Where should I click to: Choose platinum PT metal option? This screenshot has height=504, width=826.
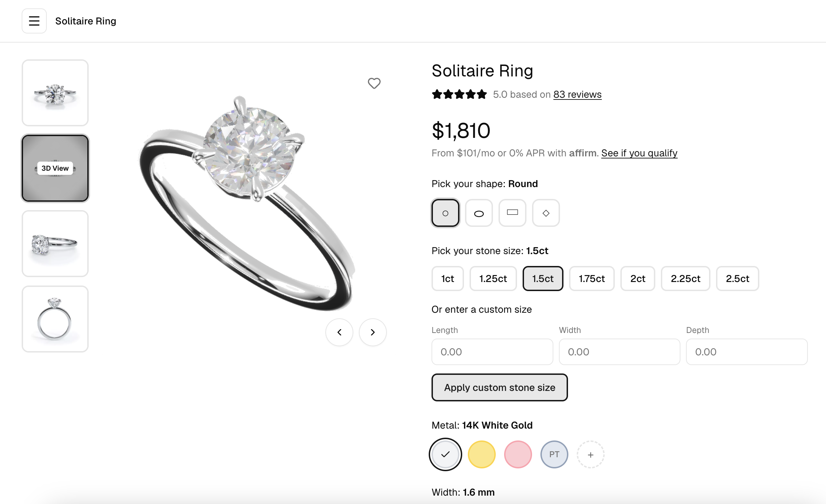pos(554,454)
